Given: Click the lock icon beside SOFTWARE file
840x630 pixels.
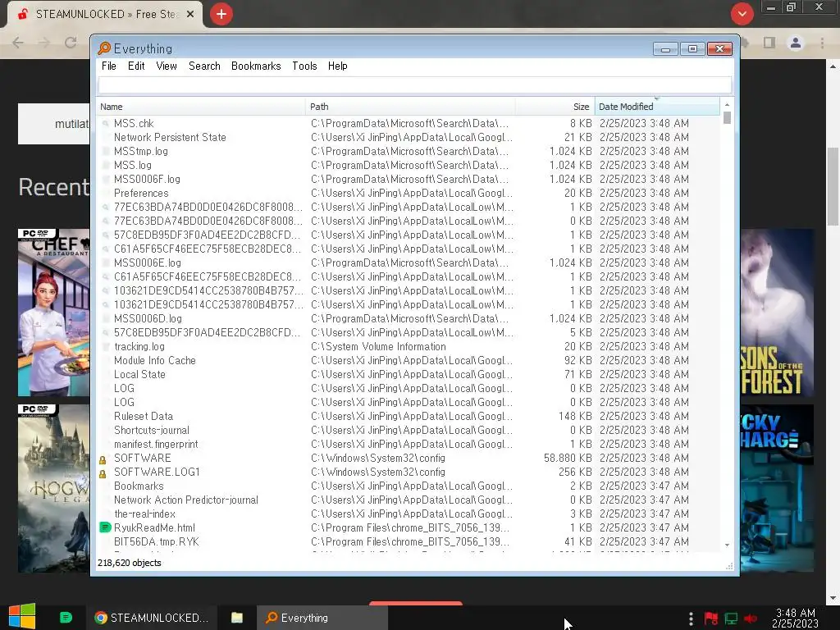Looking at the screenshot, I should click(103, 459).
